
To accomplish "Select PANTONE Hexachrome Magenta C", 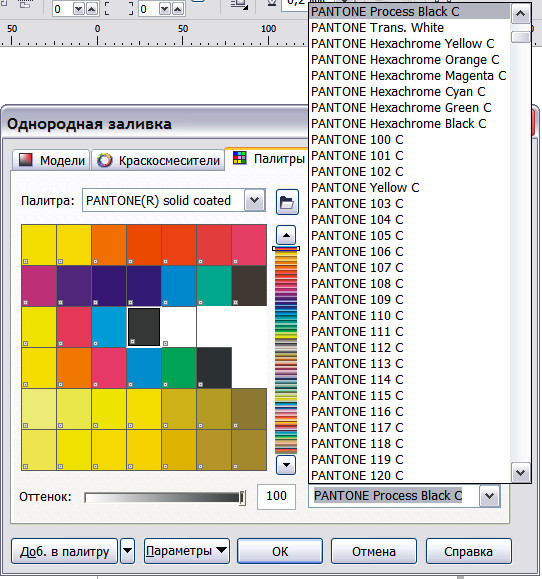I will tap(408, 76).
